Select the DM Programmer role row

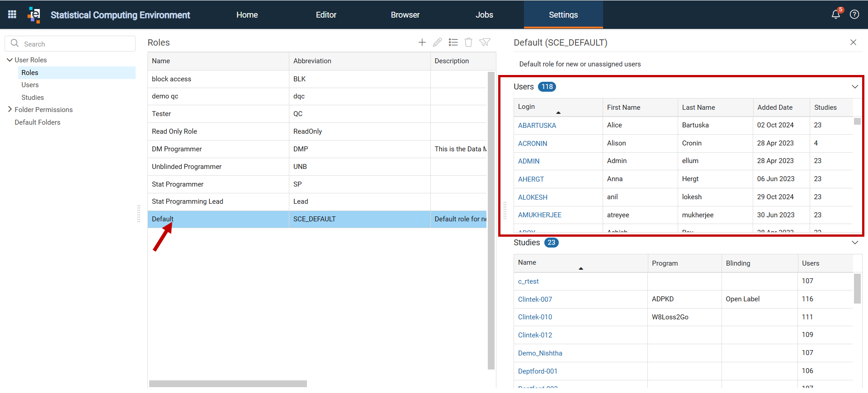pos(317,149)
